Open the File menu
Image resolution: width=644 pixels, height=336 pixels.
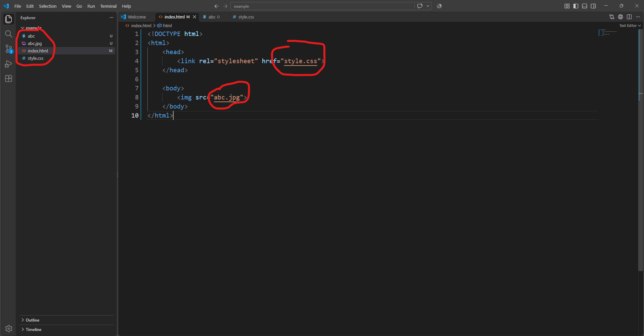click(x=18, y=6)
